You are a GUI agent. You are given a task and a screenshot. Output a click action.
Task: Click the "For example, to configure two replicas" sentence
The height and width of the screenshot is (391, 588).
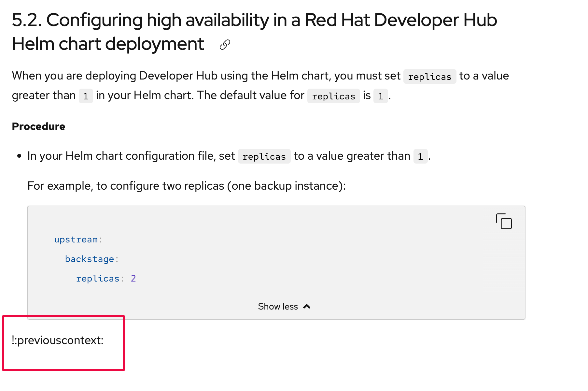(x=186, y=186)
